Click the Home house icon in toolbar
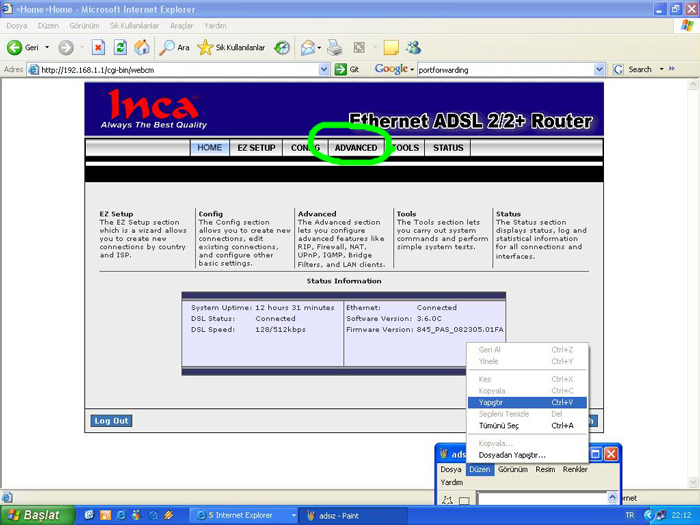This screenshot has width=700, height=525. [x=142, y=47]
